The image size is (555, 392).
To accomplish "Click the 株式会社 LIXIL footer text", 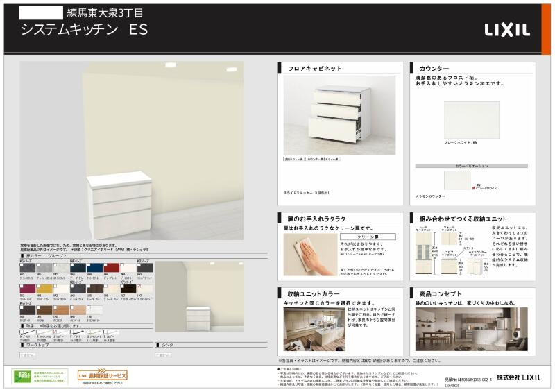I will 519,377.
